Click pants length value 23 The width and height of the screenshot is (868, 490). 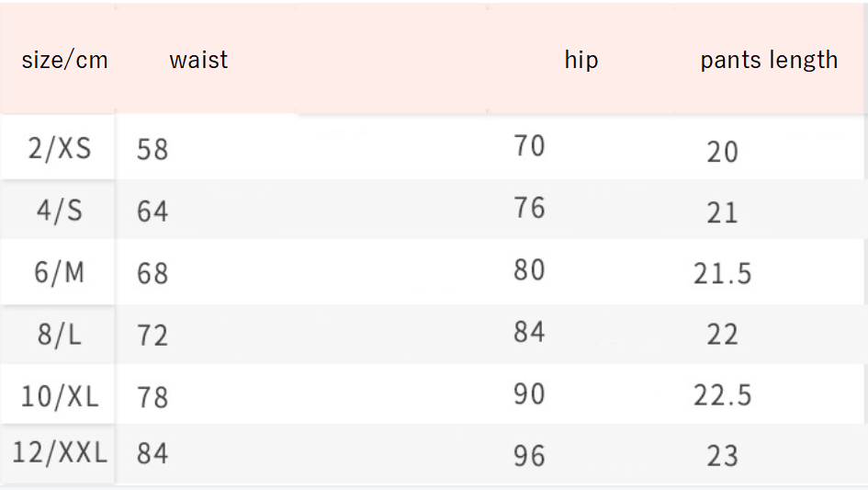pos(722,456)
